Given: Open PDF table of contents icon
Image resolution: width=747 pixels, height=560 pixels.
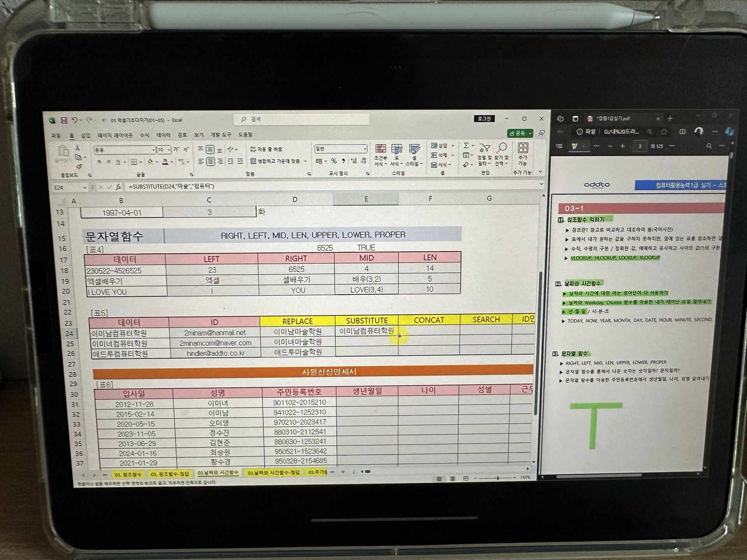Looking at the screenshot, I should 559,146.
